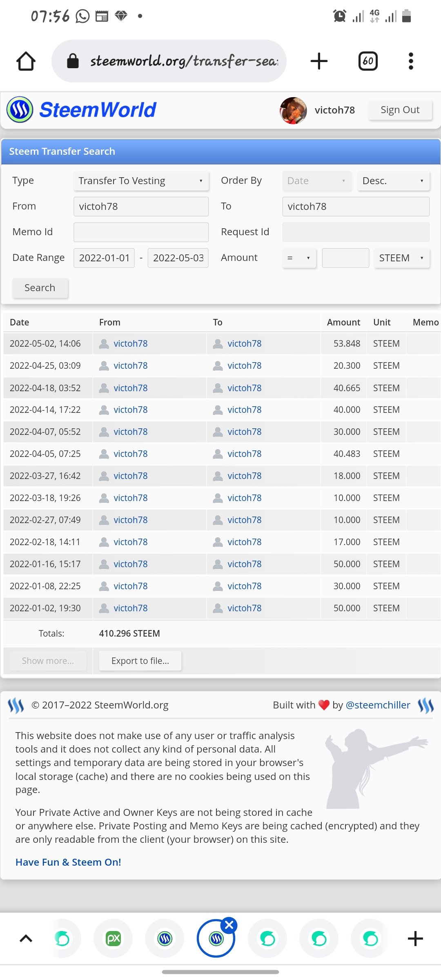
Task: Open the Type dropdown set to Transfer To Vesting
Action: 141,181
